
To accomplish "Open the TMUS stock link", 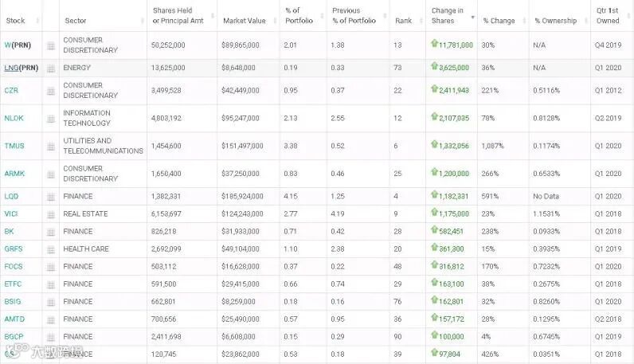I will click(x=14, y=146).
